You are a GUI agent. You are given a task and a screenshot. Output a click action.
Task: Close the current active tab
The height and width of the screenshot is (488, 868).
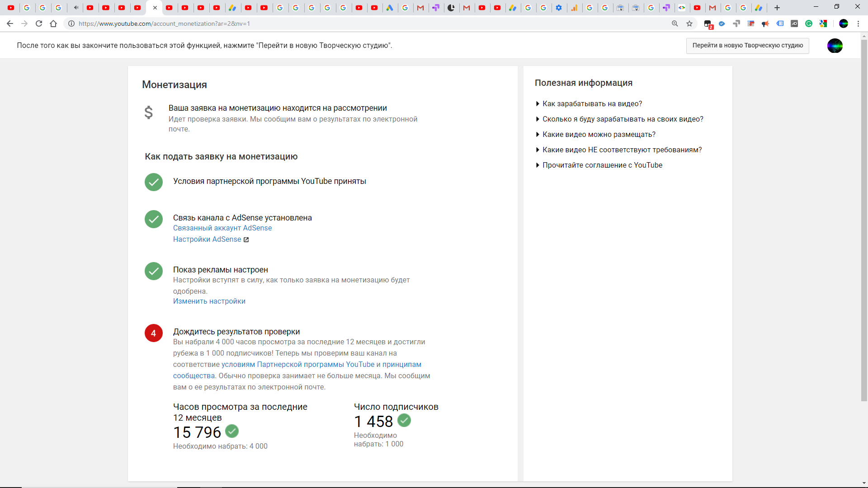(x=155, y=8)
